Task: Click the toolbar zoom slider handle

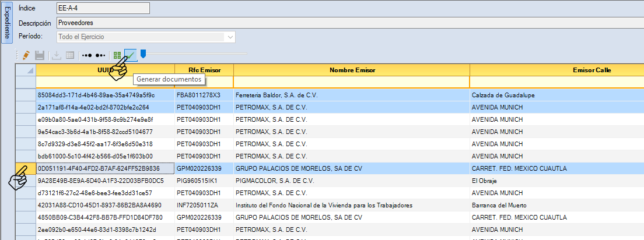Action: [x=143, y=54]
